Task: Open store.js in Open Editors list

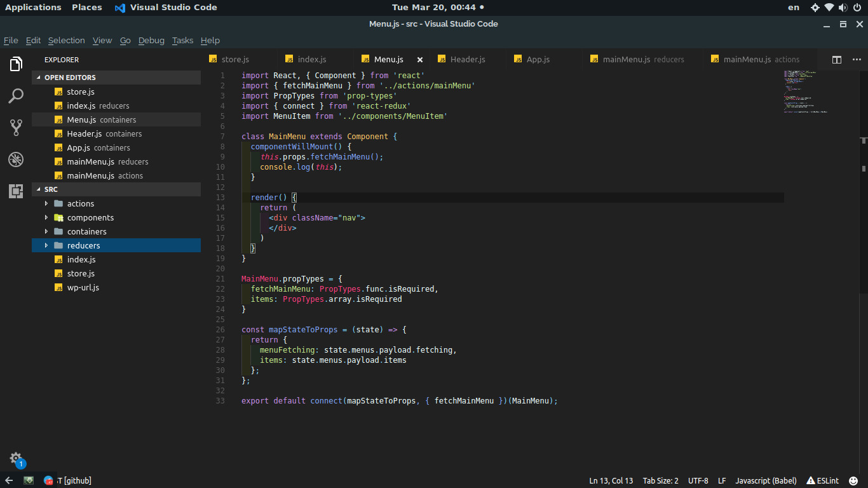Action: (116, 91)
